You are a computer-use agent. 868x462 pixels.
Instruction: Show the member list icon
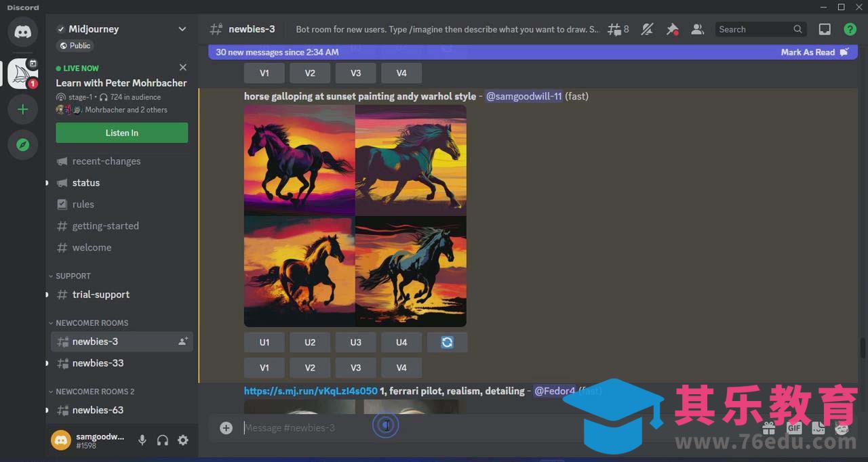coord(697,29)
